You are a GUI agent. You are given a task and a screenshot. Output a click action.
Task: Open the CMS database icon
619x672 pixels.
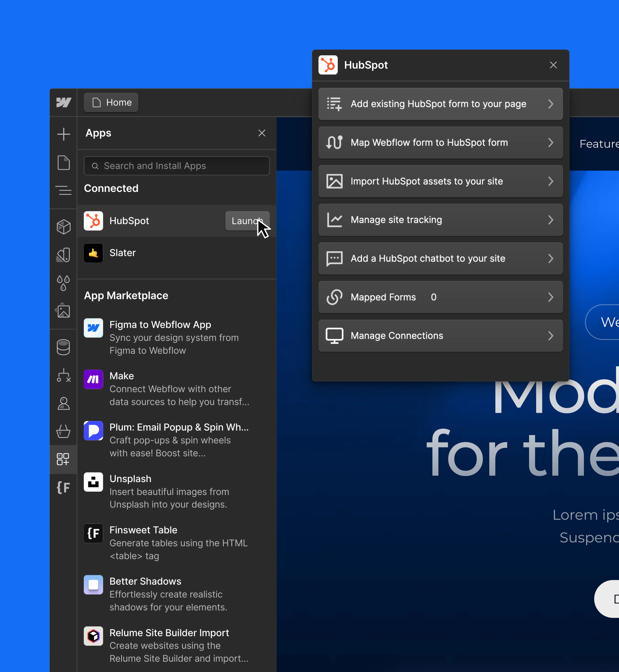pos(63,347)
